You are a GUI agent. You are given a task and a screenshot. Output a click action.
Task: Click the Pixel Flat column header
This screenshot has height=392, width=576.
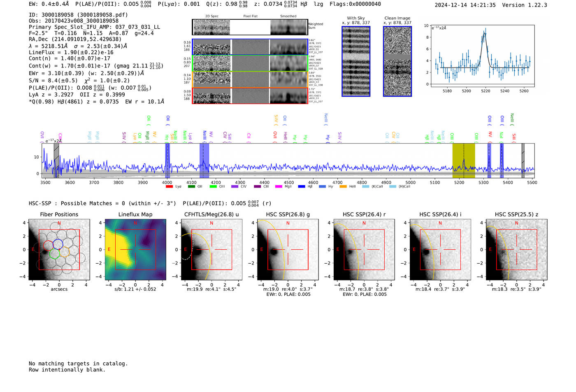click(x=250, y=16)
